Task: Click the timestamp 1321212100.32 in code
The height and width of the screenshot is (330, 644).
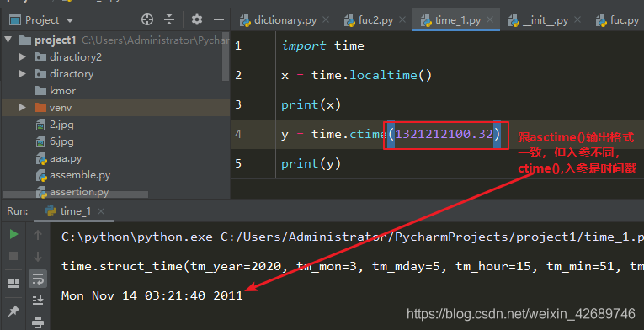Action: coord(444,134)
